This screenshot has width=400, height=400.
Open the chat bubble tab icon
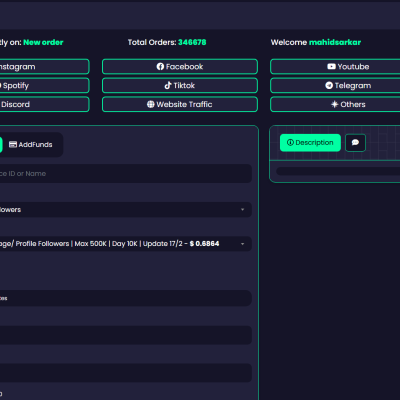tap(355, 143)
